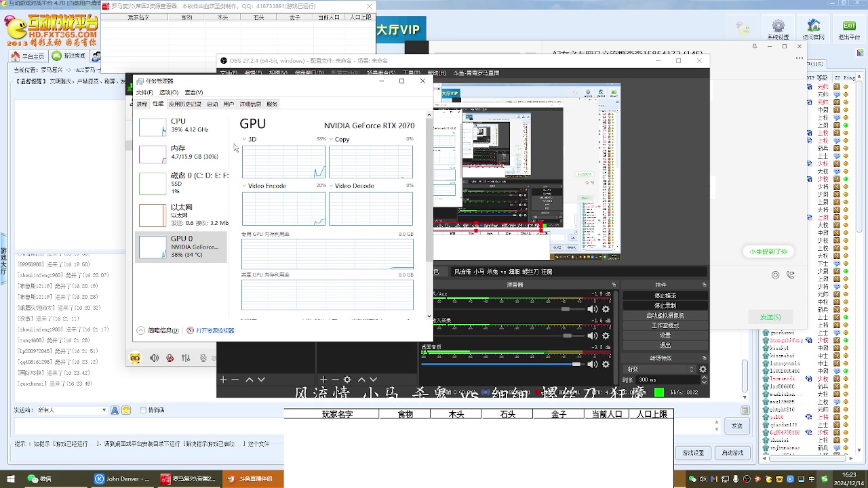Add a new source with plus icon
This screenshot has width=868, height=488.
click(x=323, y=380)
